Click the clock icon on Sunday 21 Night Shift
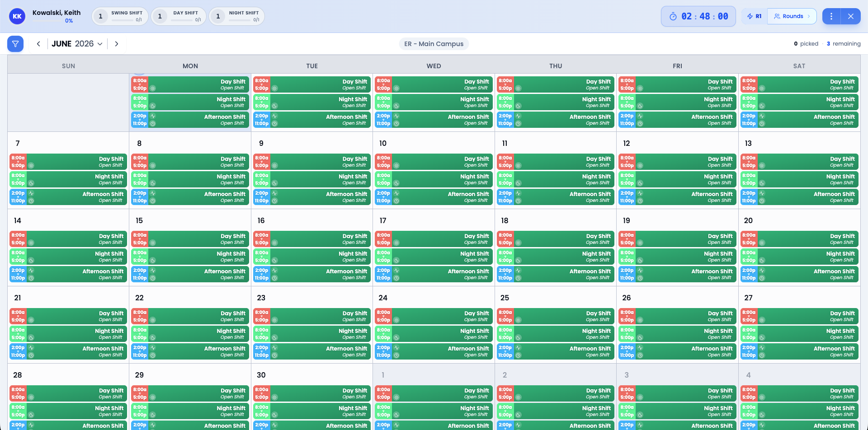 coord(31,338)
